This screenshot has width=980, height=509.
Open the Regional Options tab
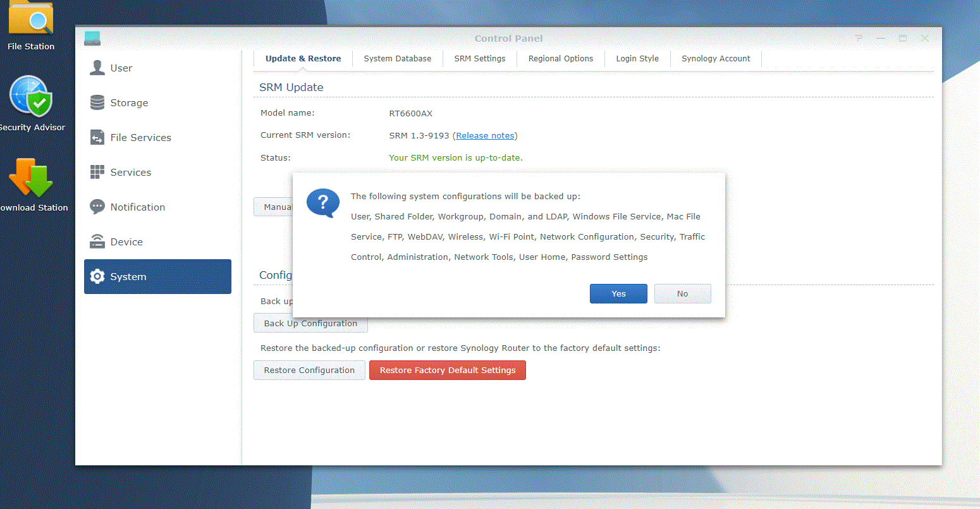tap(561, 59)
